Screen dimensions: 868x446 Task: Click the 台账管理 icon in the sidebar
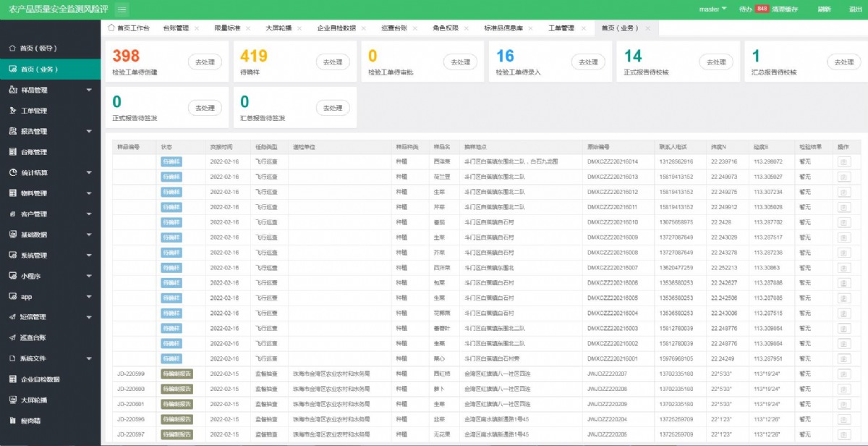[13, 152]
